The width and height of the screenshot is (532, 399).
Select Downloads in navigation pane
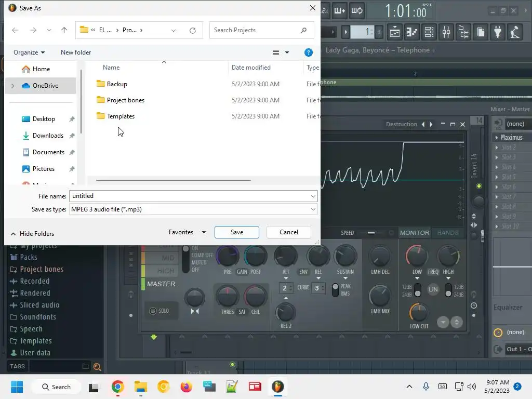pyautogui.click(x=48, y=136)
